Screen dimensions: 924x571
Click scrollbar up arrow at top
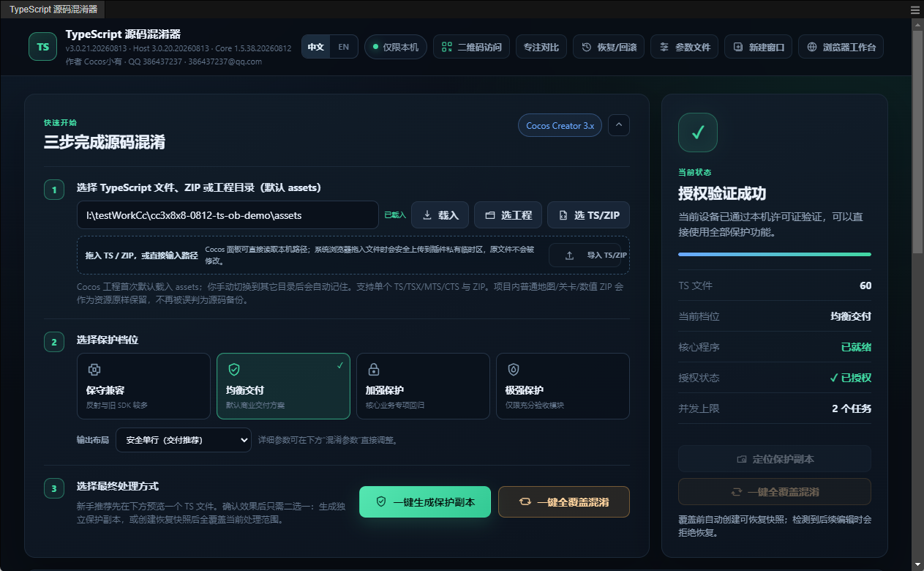click(x=917, y=24)
